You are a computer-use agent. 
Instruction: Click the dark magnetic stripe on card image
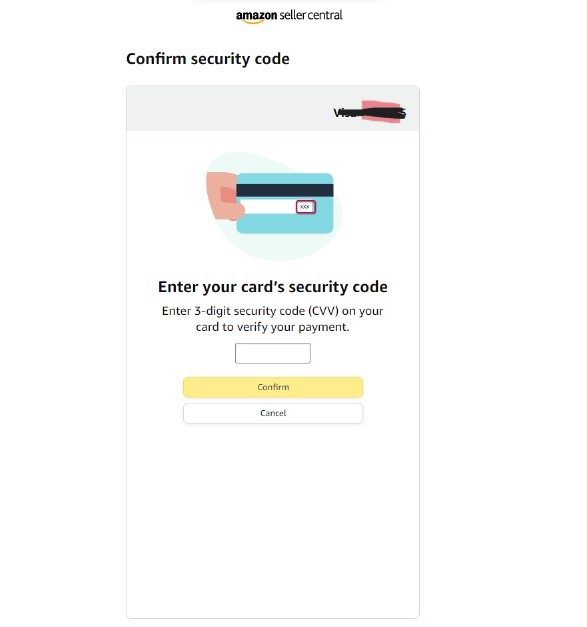pyautogui.click(x=285, y=190)
